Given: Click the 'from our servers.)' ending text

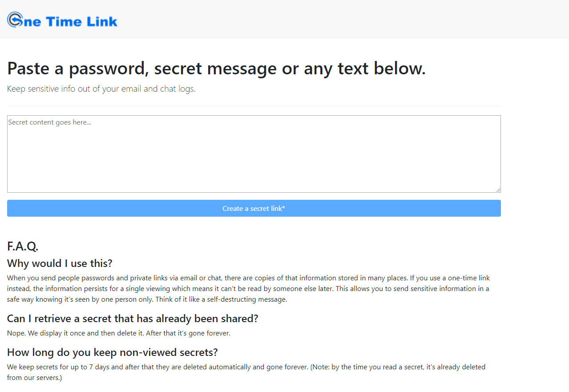Looking at the screenshot, I should [35, 378].
